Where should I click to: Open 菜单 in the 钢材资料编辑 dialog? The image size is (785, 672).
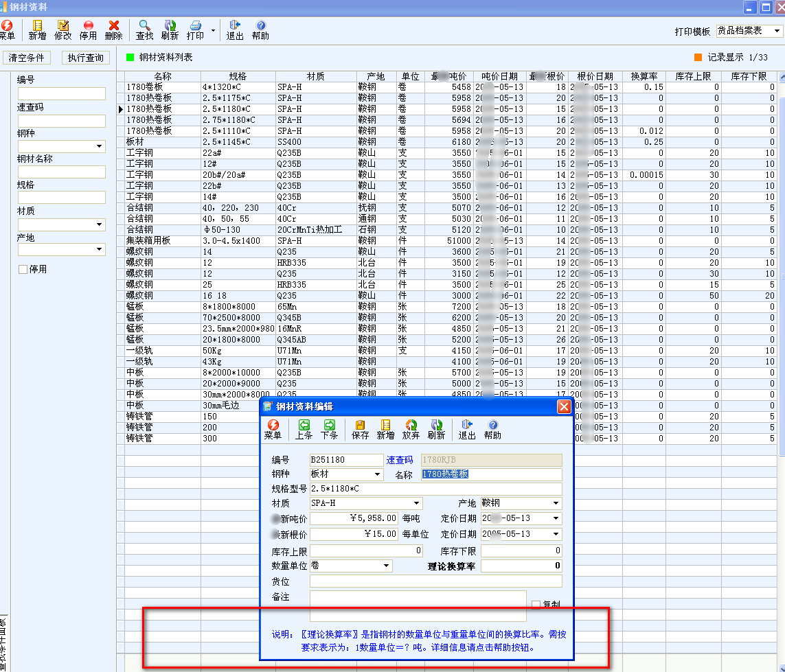tap(273, 430)
